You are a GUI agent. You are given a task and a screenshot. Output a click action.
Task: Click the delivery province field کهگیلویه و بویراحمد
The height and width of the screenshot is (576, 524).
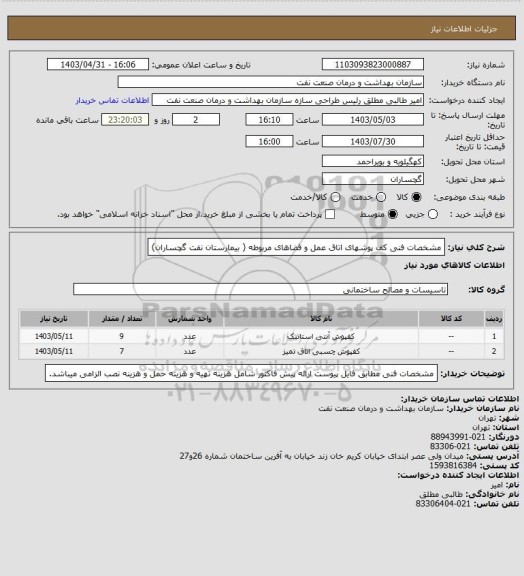pos(373,161)
